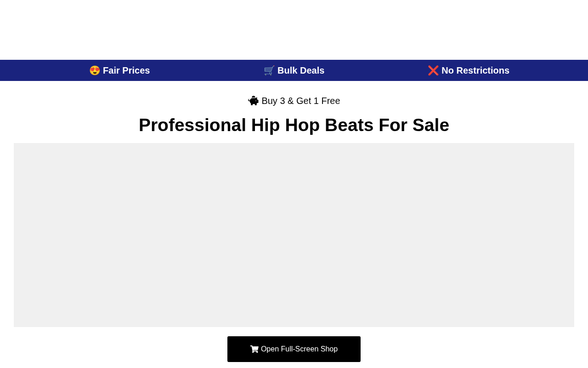The height and width of the screenshot is (368, 588).
Task: Click the Professional Hip Hop Beats For Sale heading
Action: [x=294, y=125]
